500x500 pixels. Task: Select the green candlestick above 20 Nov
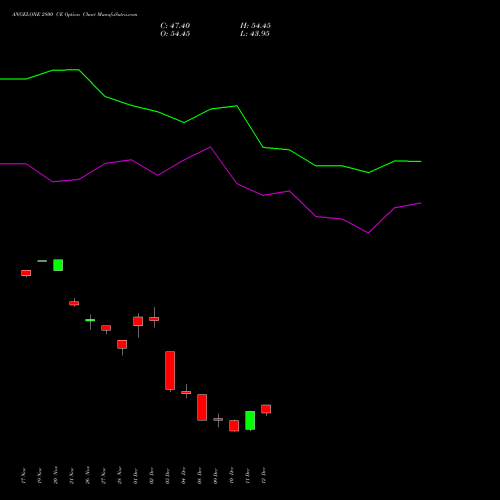click(58, 265)
